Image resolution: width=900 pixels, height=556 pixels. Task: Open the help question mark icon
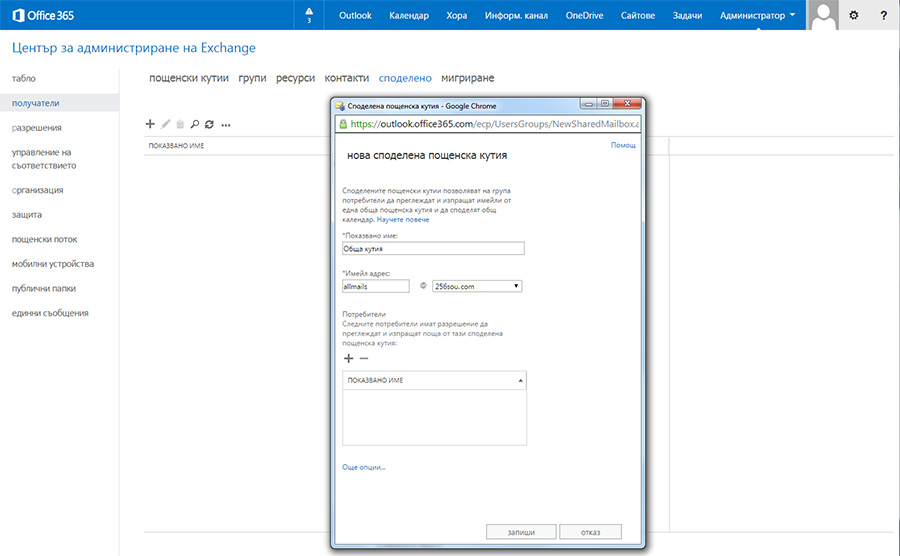(883, 15)
